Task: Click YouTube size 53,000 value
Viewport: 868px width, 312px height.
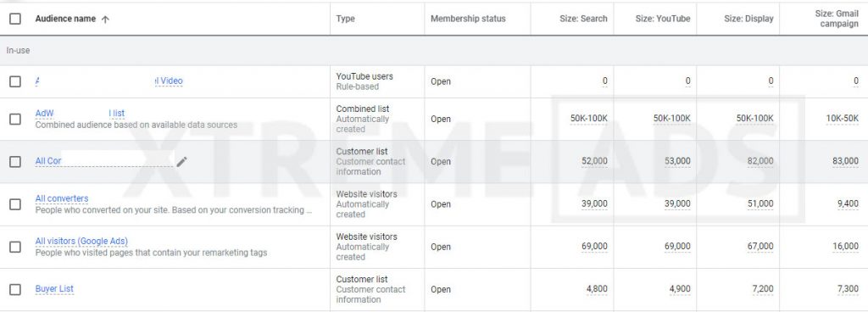Action: pos(677,162)
